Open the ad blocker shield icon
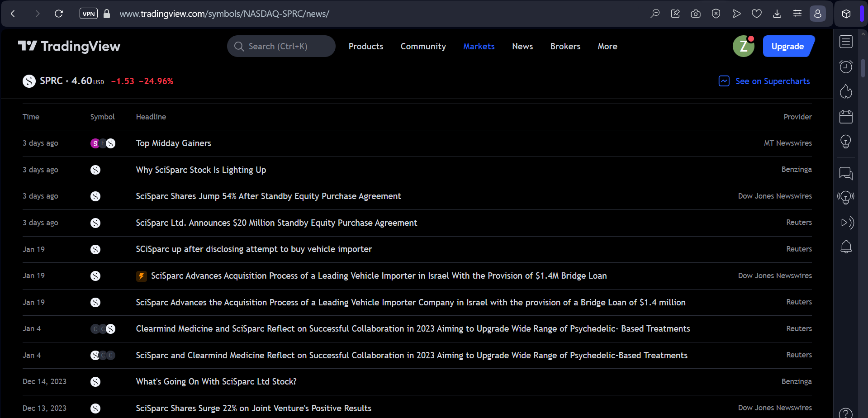This screenshot has width=868, height=418. coord(716,14)
